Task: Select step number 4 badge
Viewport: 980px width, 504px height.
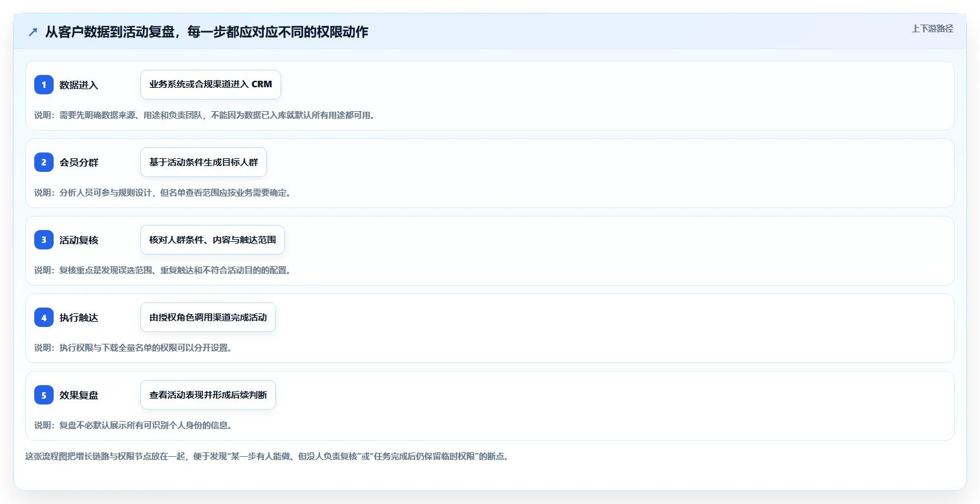Action: [x=44, y=317]
